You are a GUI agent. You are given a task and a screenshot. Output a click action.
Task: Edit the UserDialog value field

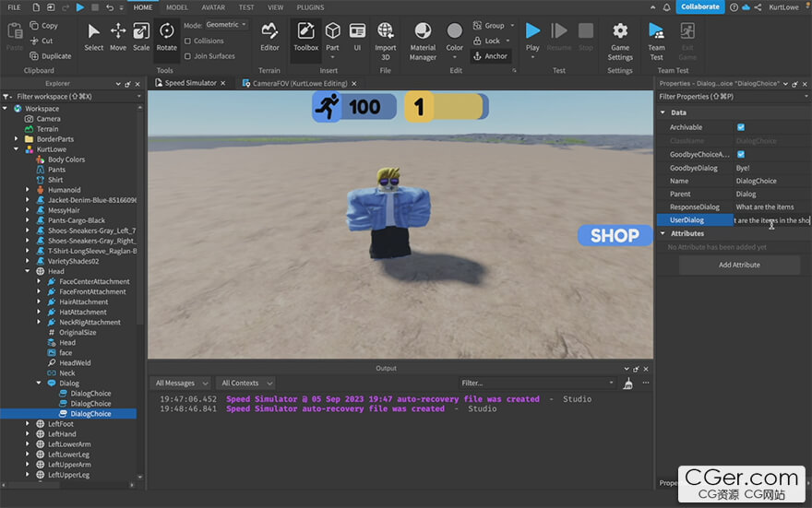click(772, 220)
